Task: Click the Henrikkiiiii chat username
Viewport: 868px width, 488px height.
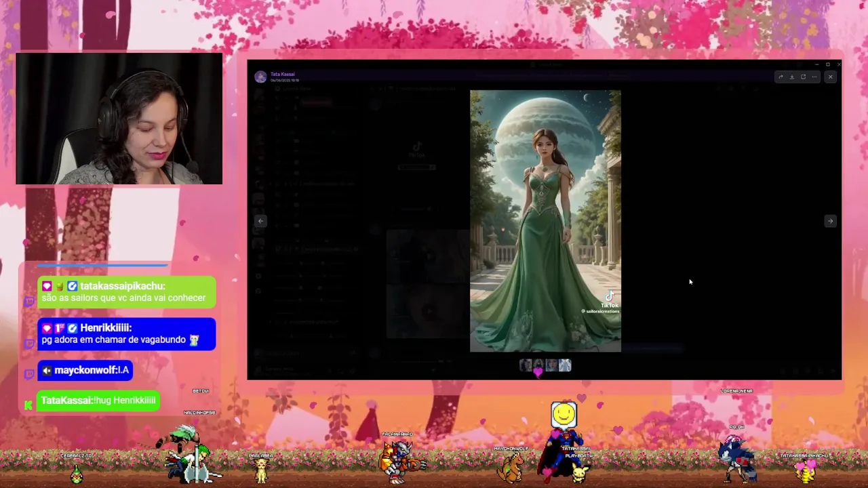Action: (106, 328)
